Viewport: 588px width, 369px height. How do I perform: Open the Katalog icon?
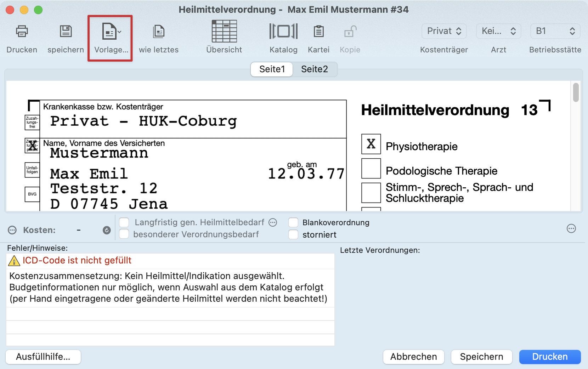tap(283, 31)
